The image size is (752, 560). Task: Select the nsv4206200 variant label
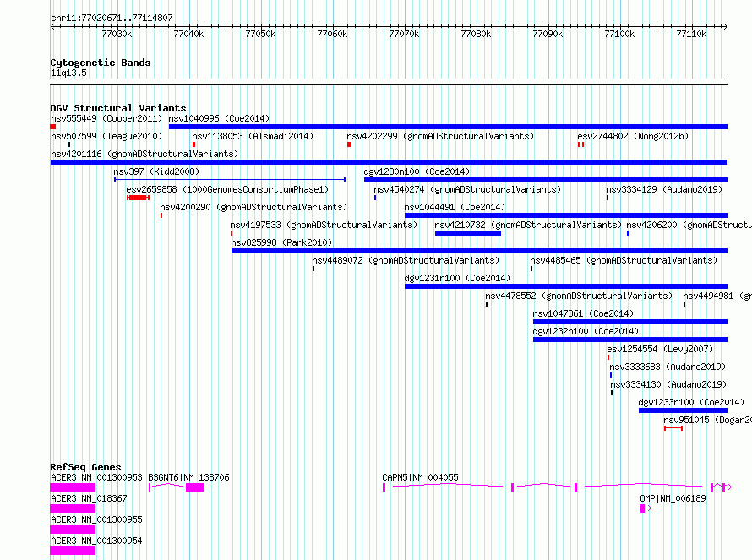point(689,225)
